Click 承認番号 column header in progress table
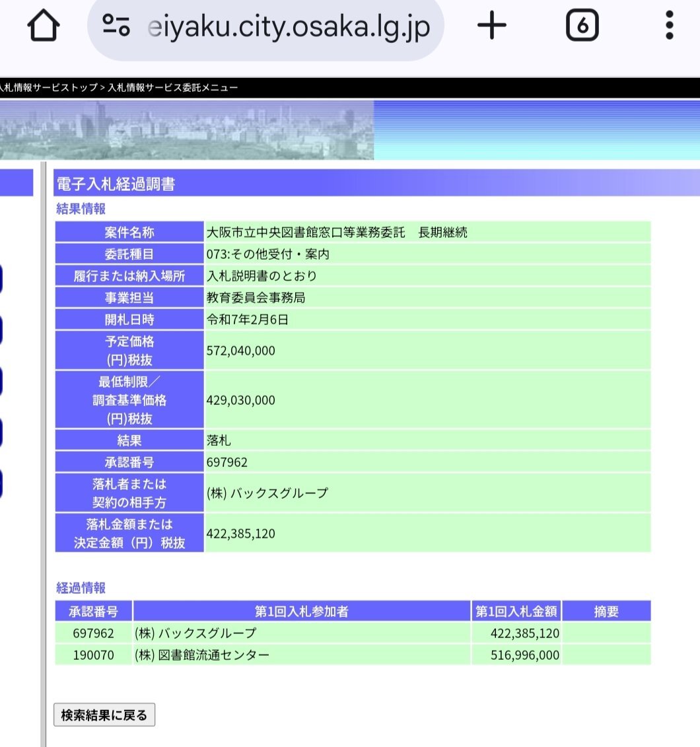 [x=93, y=611]
